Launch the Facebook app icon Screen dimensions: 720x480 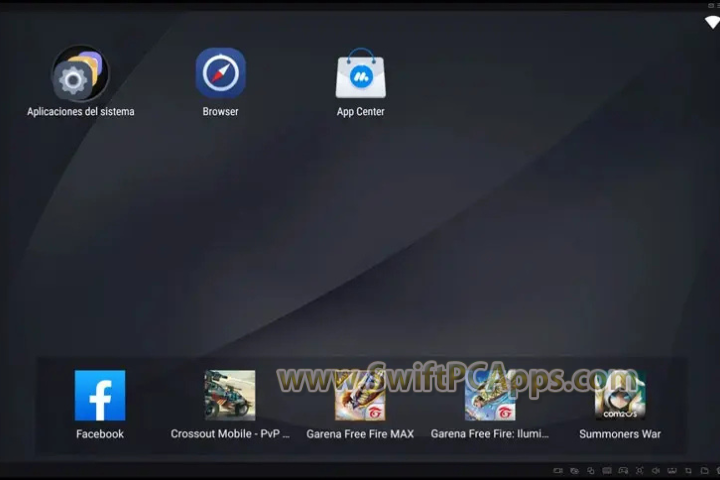pyautogui.click(x=100, y=395)
